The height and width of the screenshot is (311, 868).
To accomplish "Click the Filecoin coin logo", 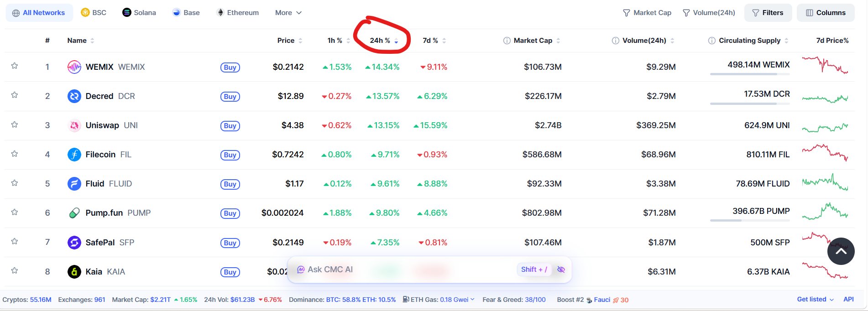I will [74, 155].
